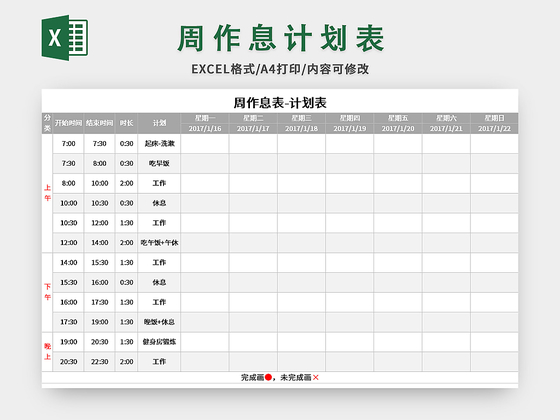The height and width of the screenshot is (420, 560).
Task: Click the 时长 column header
Action: 126,123
